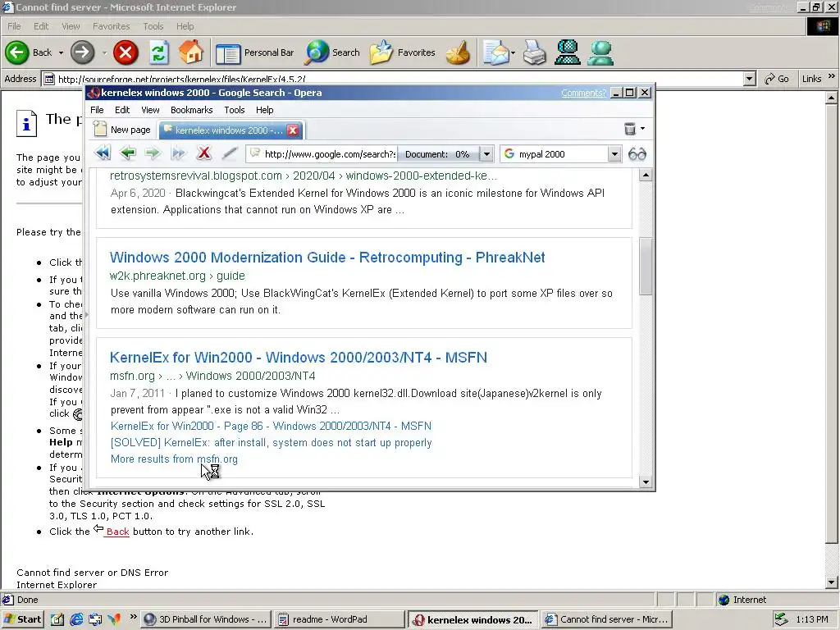The image size is (840, 630).
Task: Open the View menu in Opera
Action: 150,110
